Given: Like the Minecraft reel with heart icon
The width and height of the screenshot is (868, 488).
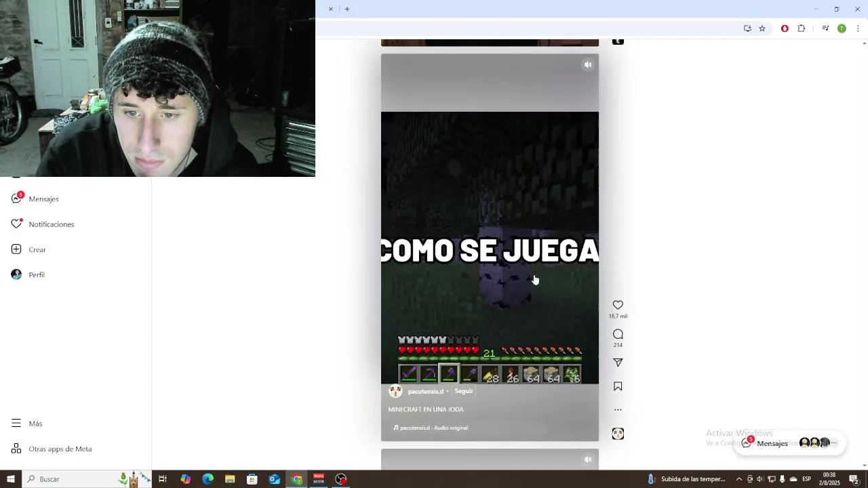Looking at the screenshot, I should tap(618, 306).
